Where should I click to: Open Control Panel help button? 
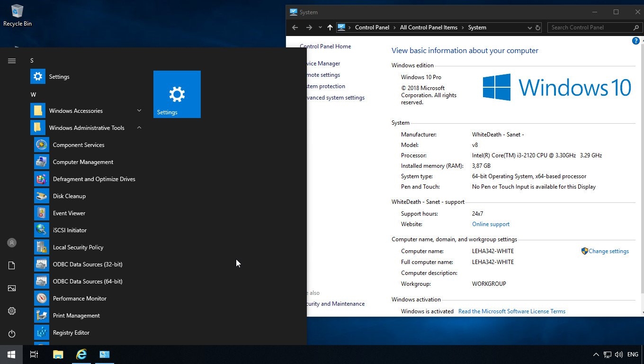click(x=636, y=41)
